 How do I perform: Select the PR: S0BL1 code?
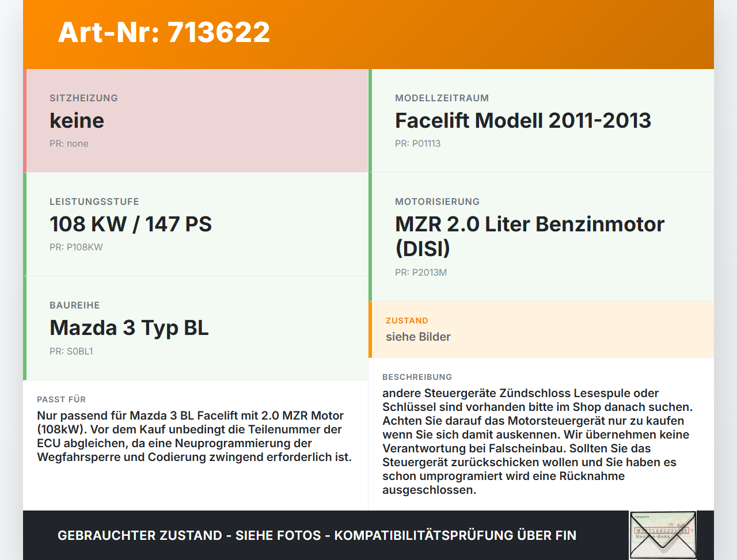pos(71,352)
